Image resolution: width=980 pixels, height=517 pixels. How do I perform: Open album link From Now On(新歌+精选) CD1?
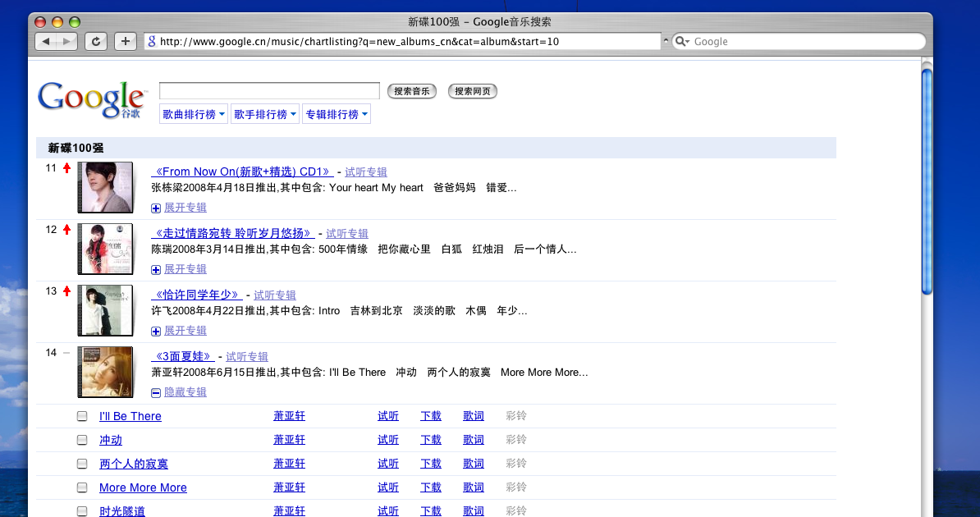[242, 172]
